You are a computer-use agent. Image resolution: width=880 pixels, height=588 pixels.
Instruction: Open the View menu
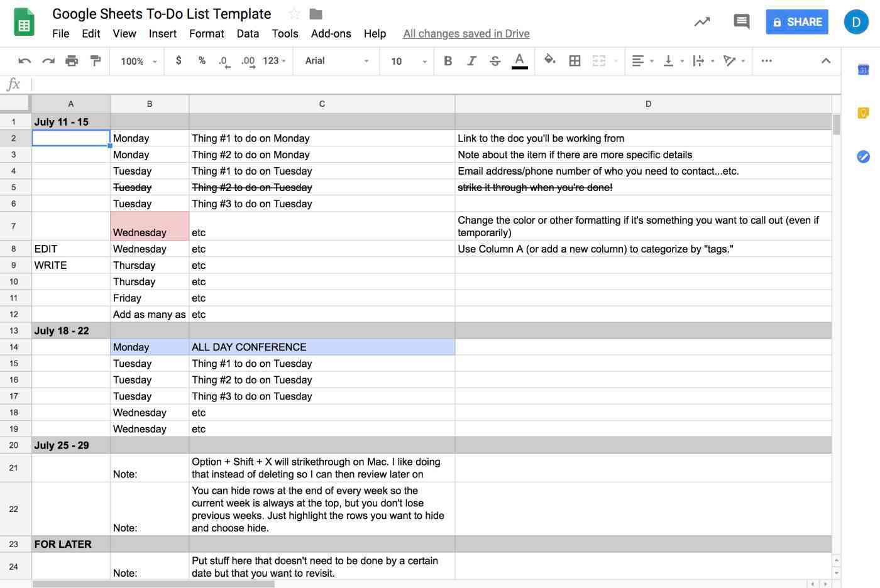coord(124,33)
